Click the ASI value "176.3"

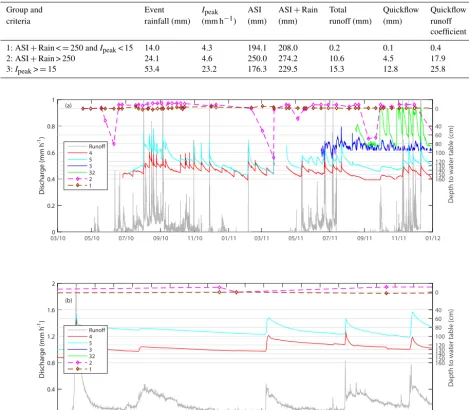pyautogui.click(x=257, y=69)
